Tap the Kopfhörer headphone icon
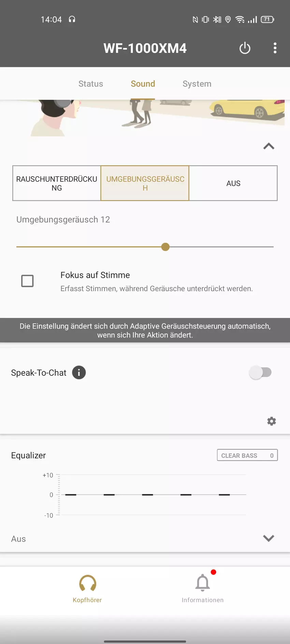This screenshot has width=290, height=644. click(x=87, y=583)
